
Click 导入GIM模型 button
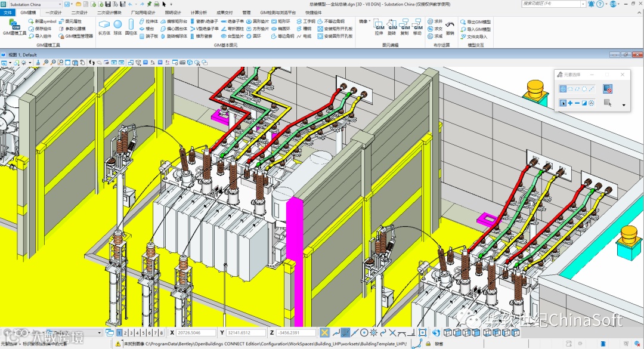[x=476, y=29]
